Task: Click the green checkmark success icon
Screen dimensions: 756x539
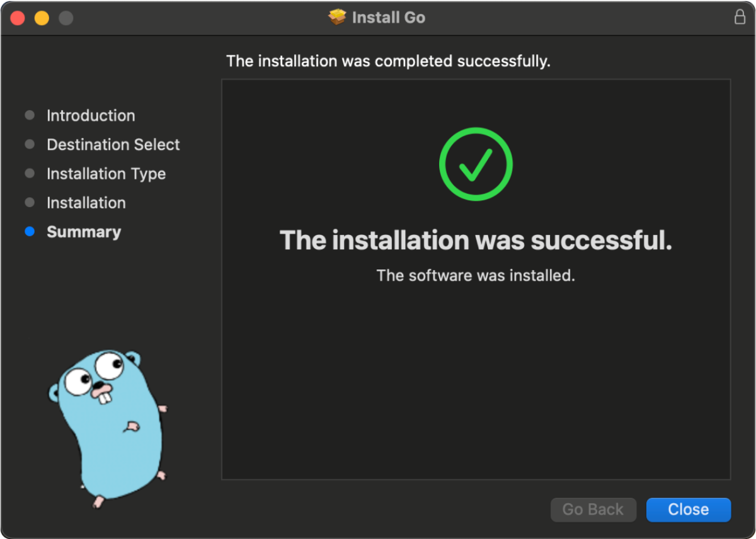Action: [476, 164]
